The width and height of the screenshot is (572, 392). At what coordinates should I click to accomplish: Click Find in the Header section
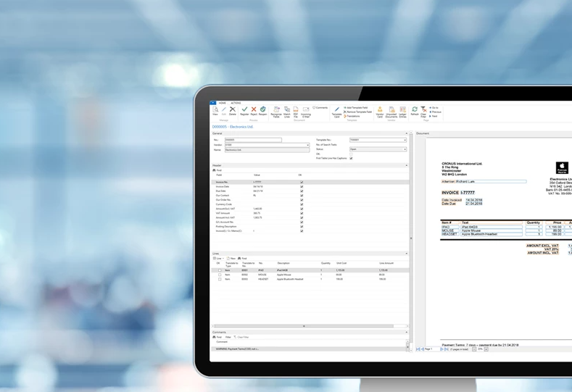point(217,170)
